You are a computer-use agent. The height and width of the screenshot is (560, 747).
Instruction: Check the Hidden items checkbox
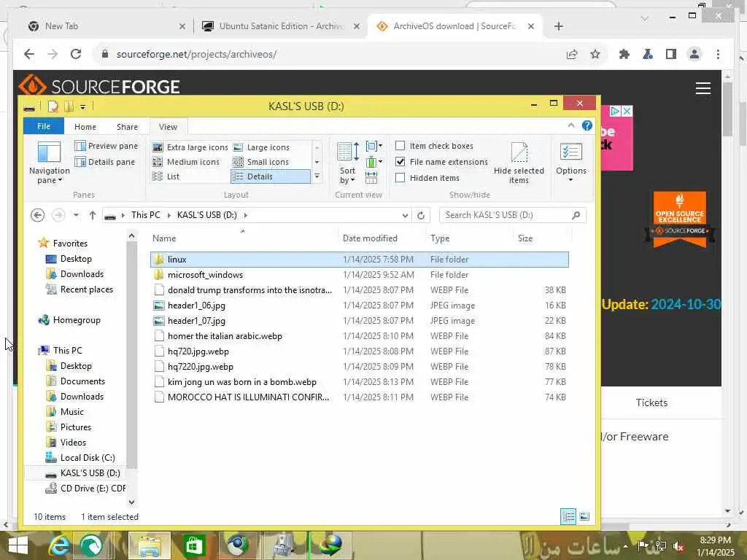[x=400, y=178]
